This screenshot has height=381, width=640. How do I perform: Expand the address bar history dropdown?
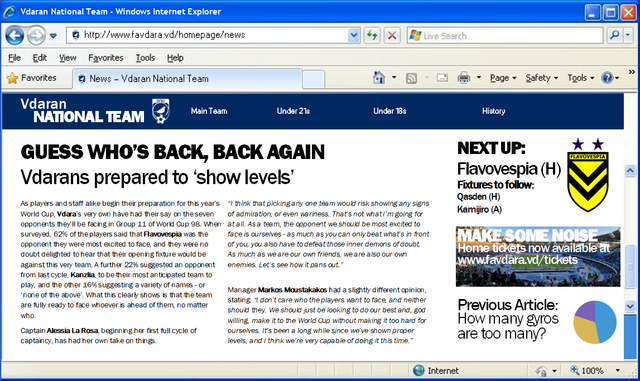(354, 36)
